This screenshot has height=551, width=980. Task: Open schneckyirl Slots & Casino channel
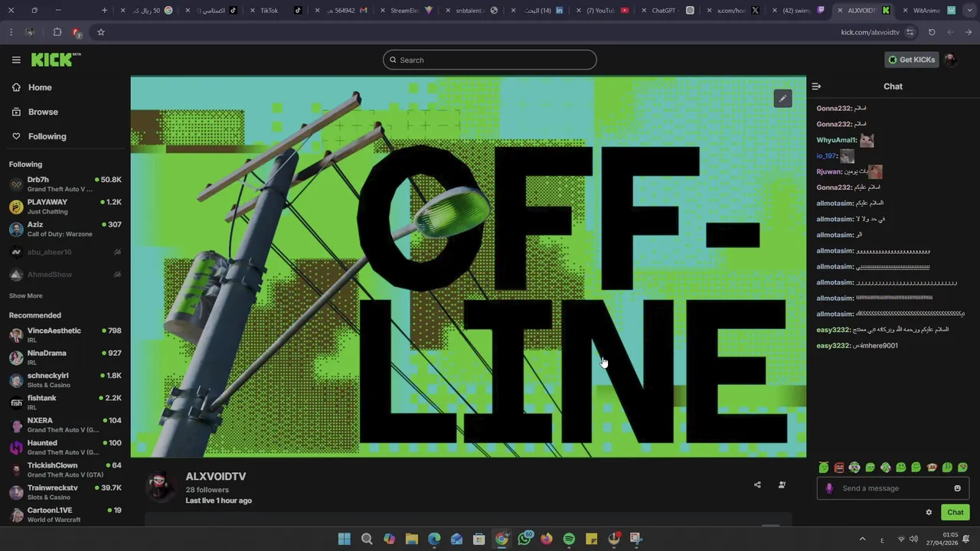(x=65, y=380)
